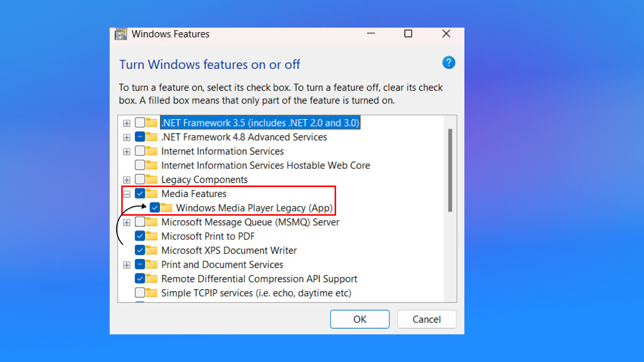Expand the Legacy Components node
This screenshot has height=362, width=644.
pyautogui.click(x=127, y=180)
